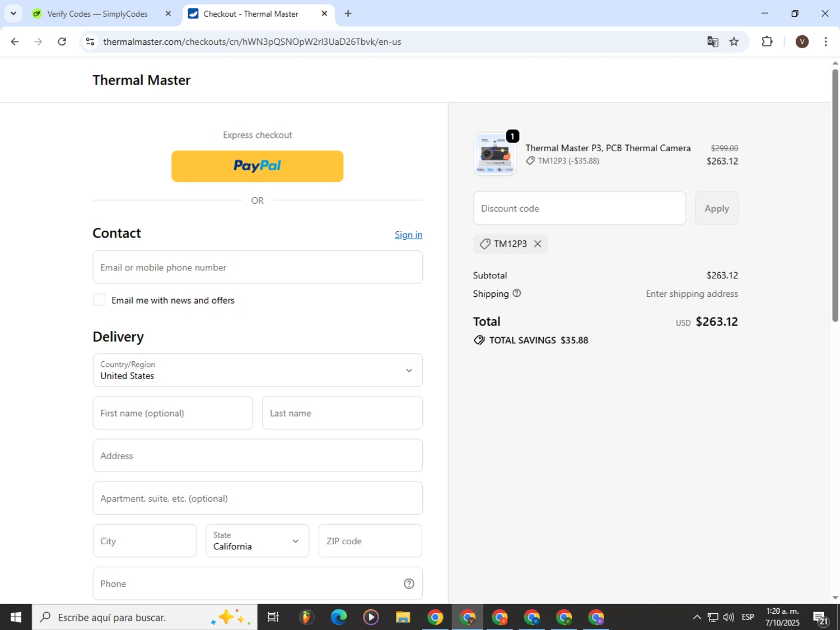The image size is (840, 630).
Task: Bookmark this page with the star icon
Action: (734, 41)
